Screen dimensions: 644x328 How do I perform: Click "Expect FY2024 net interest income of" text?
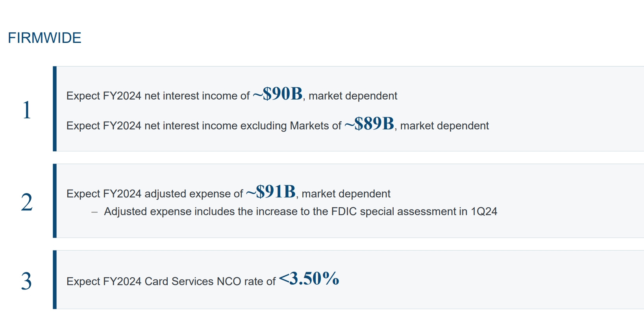[x=158, y=96]
